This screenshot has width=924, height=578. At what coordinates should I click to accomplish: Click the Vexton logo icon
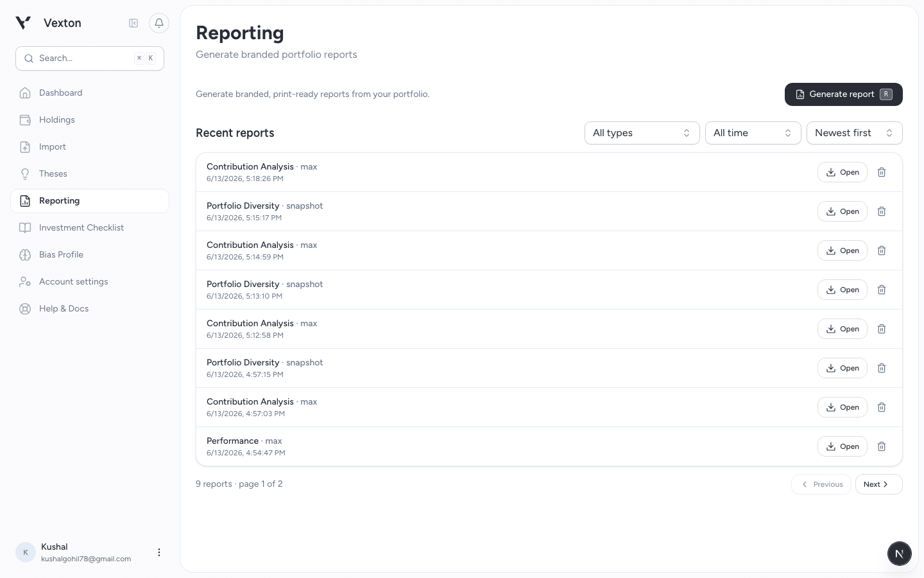click(x=23, y=23)
